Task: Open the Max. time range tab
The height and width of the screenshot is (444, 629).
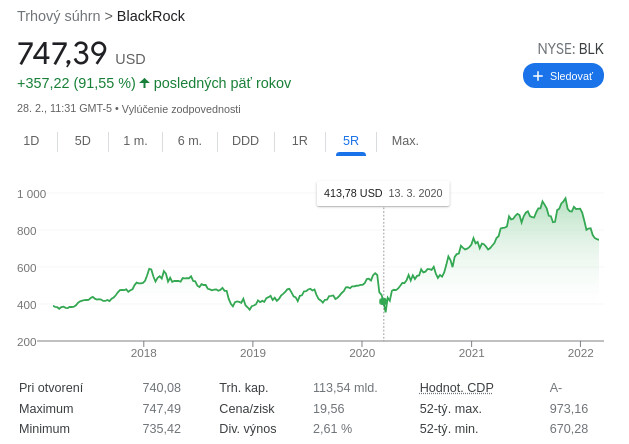Action: [x=405, y=141]
